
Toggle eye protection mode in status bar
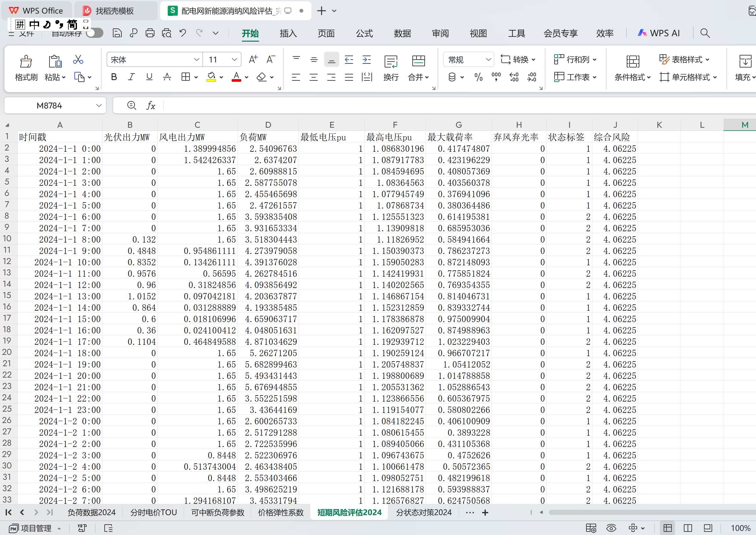click(x=611, y=528)
